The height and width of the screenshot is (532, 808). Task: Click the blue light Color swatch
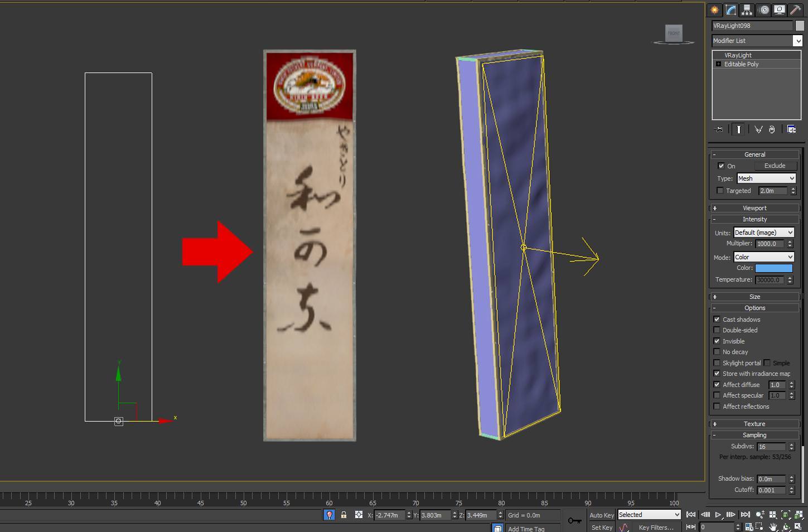point(773,268)
